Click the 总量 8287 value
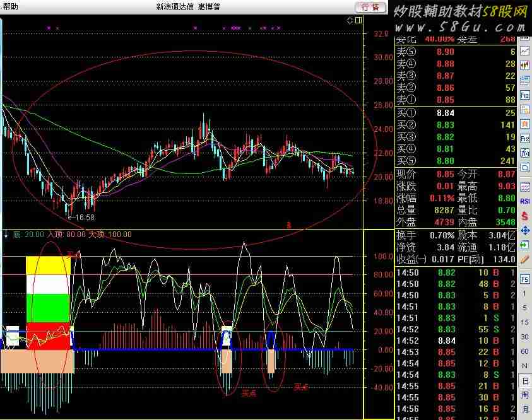This screenshot has width=532, height=420. tap(444, 210)
